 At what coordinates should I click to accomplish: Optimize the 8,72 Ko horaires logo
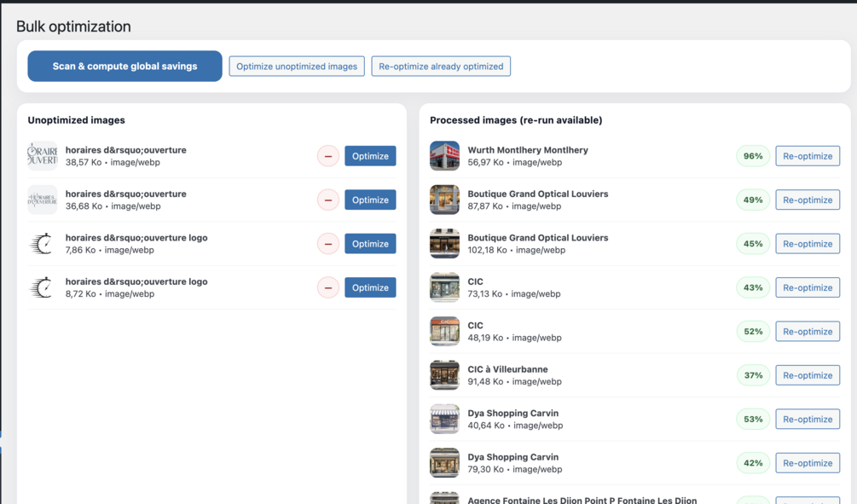pyautogui.click(x=370, y=287)
